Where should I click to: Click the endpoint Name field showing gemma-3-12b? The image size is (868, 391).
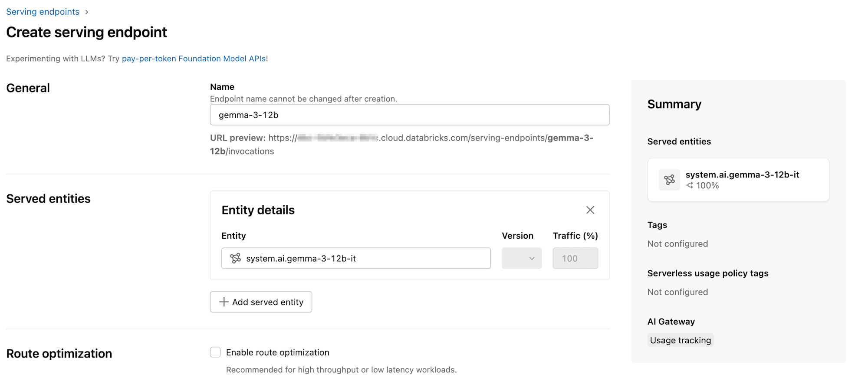(x=409, y=115)
